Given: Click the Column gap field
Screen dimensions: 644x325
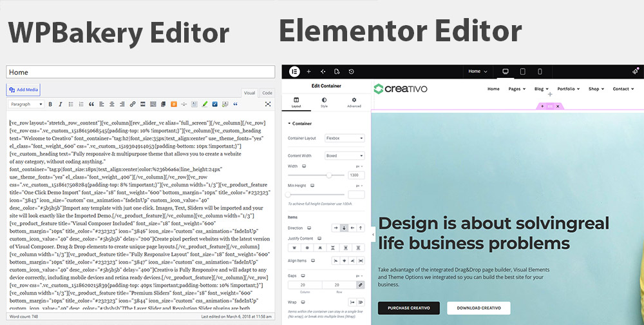Looking at the screenshot, I should pyautogui.click(x=305, y=284).
